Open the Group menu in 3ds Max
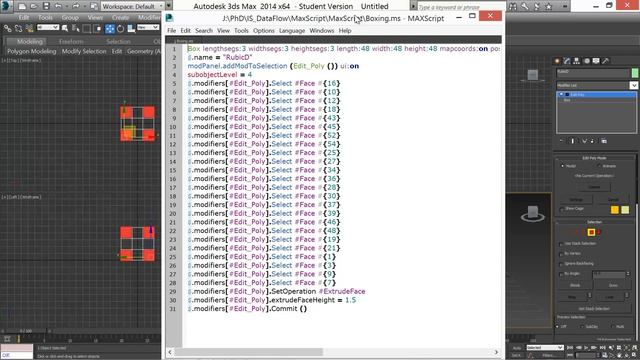Viewport: 640px width, 360px height. tap(70, 18)
